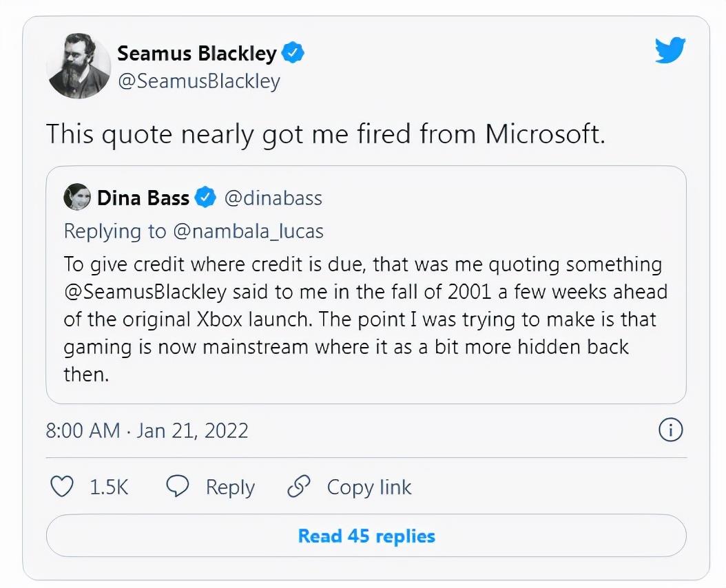Click the Copy link text
The height and width of the screenshot is (588, 726).
coord(369,487)
